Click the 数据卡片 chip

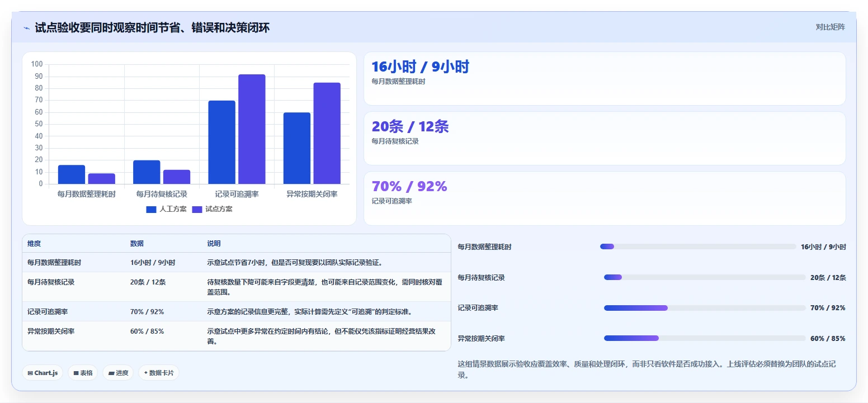click(x=159, y=373)
